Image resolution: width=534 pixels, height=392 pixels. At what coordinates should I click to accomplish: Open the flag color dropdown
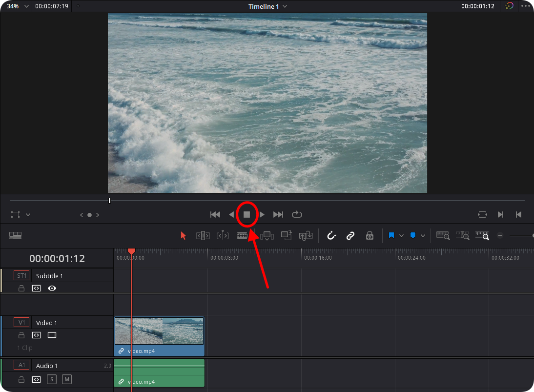(402, 236)
